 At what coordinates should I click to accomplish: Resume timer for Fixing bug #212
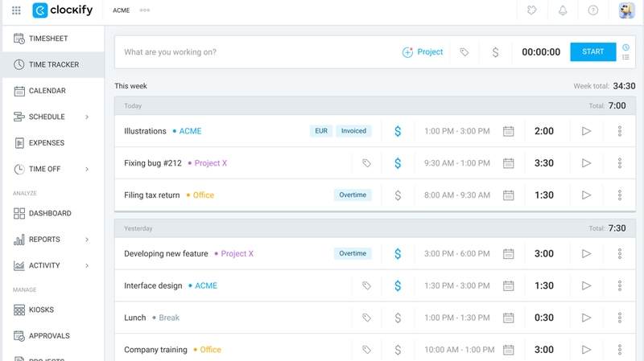click(x=587, y=163)
